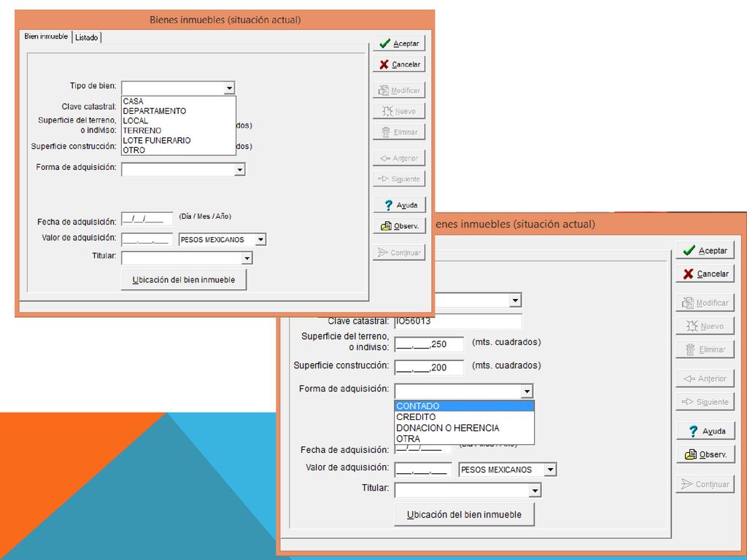Collapse Tipo de bien dropdown in upper window

pos(229,88)
